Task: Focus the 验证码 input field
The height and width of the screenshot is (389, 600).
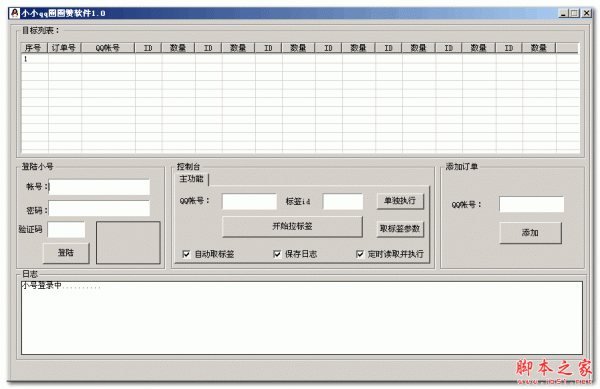Action: [66, 229]
